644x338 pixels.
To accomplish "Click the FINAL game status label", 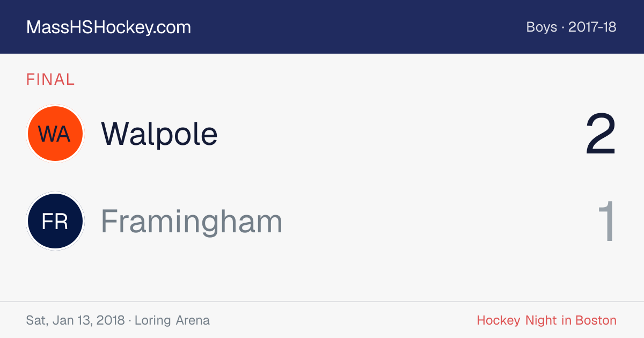I will [50, 79].
